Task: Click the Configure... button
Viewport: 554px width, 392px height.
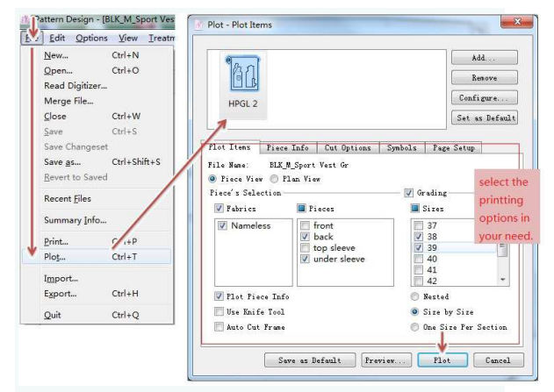Action: click(x=483, y=97)
